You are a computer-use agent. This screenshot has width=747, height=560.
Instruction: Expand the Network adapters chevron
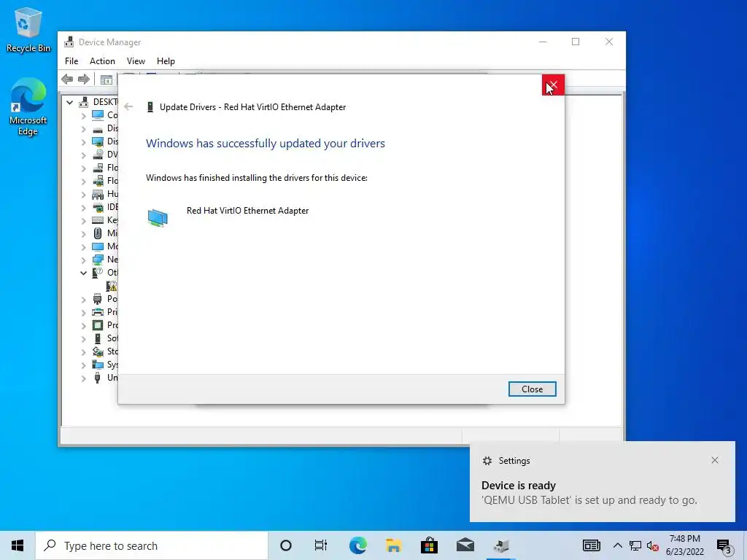coord(83,260)
